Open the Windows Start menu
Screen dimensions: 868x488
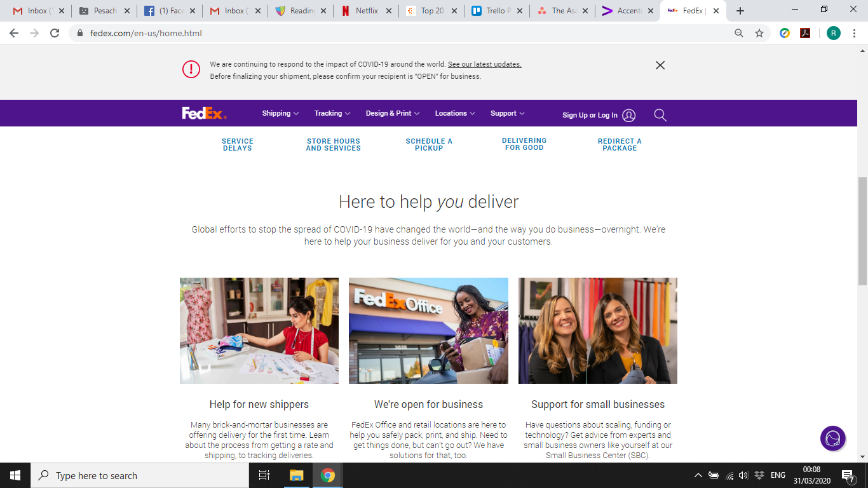point(15,475)
